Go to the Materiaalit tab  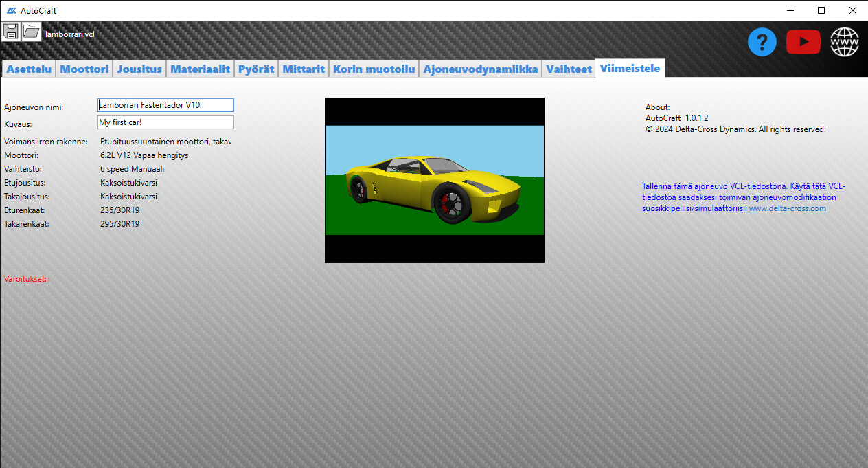[x=200, y=69]
